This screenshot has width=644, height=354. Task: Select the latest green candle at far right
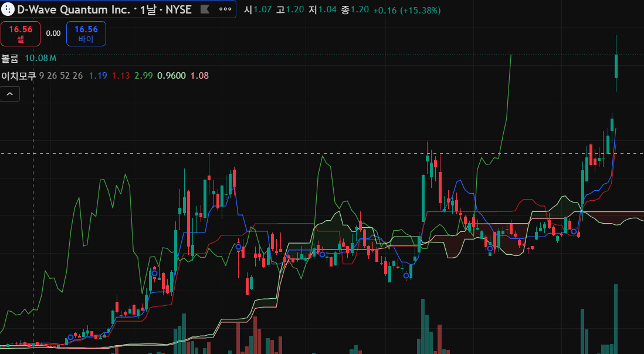point(616,66)
